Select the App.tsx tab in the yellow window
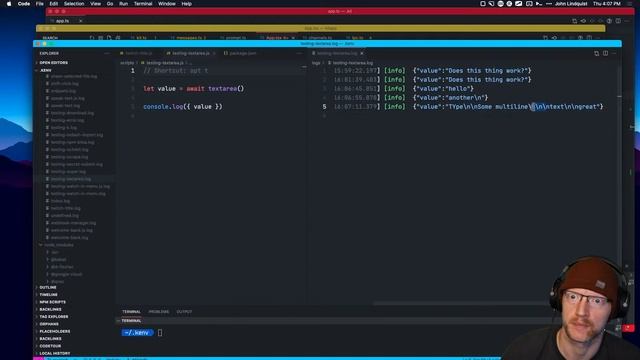Viewport: 640px width, 360px height. tap(277, 38)
